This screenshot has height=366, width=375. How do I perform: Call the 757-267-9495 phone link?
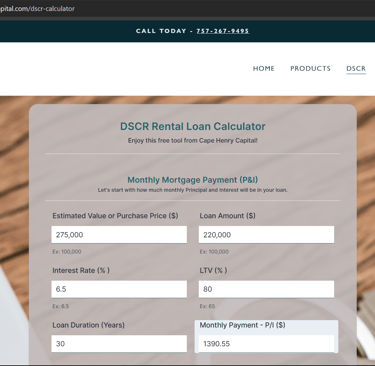tap(223, 31)
